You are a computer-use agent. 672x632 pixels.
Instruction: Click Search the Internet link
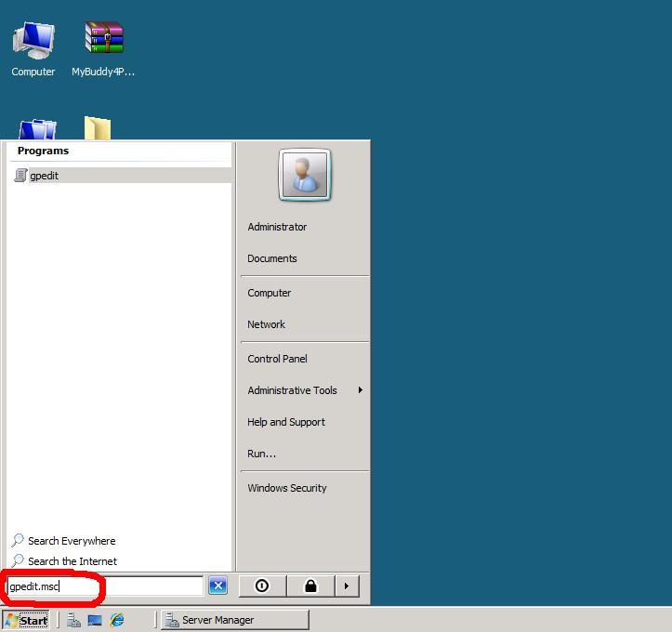pyautogui.click(x=72, y=561)
